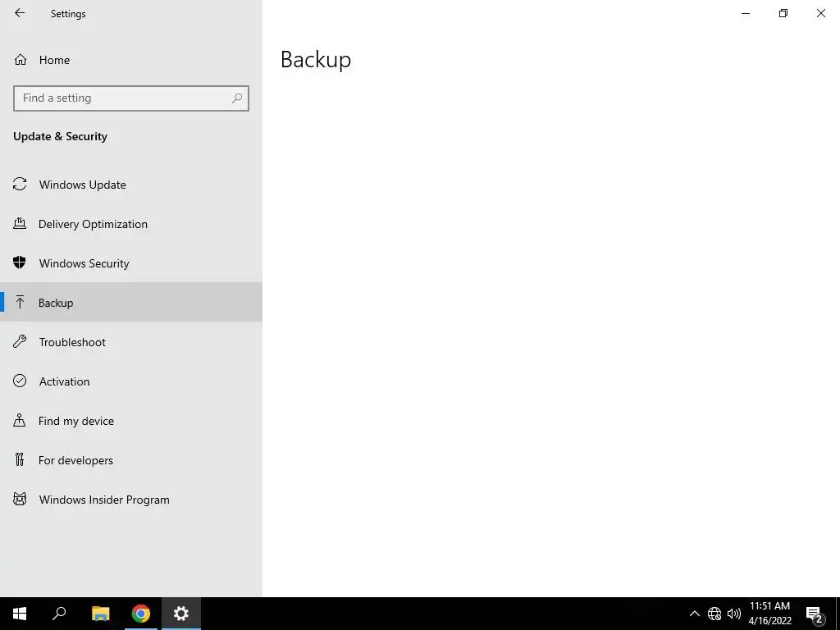Open the clock and date flyout
The image size is (840, 630).
(769, 614)
